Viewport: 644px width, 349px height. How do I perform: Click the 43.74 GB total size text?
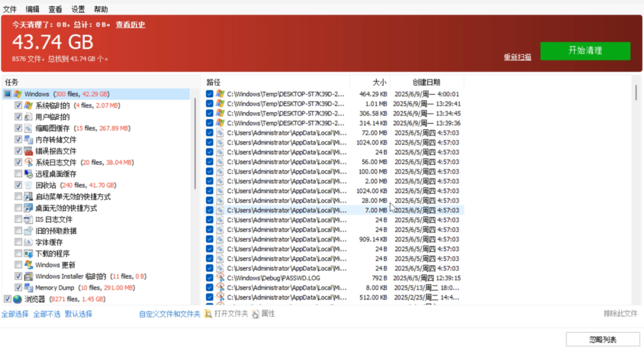tap(52, 42)
